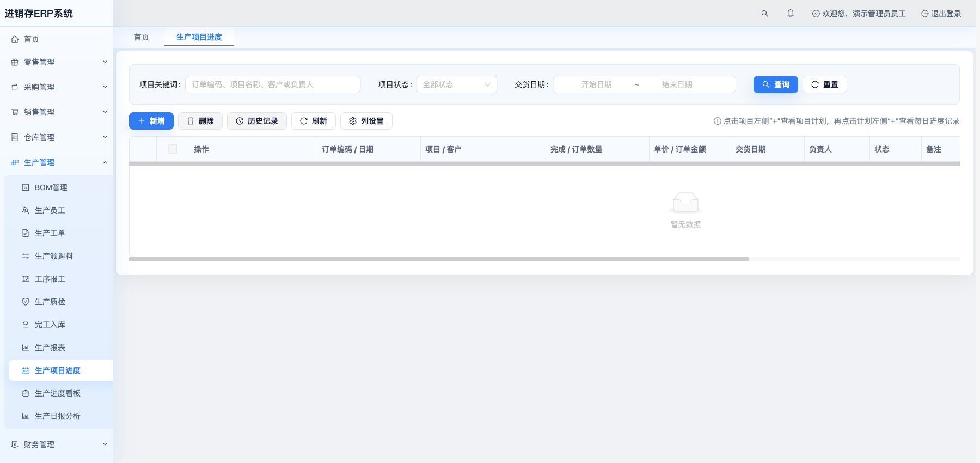Click the 仓库管理 icon in sidebar
This screenshot has height=463, width=980.
[x=15, y=137]
